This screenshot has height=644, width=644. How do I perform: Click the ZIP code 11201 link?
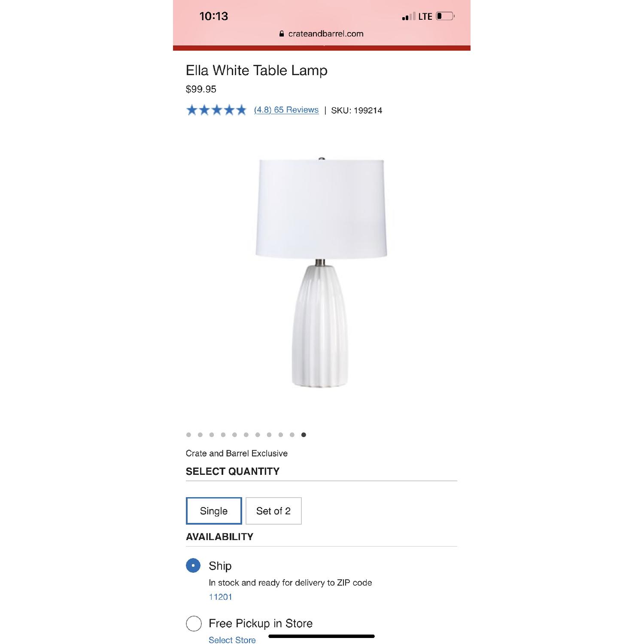point(220,596)
